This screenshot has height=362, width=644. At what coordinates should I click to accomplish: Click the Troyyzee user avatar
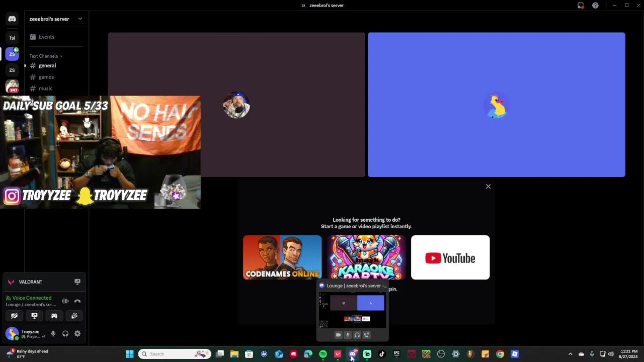pyautogui.click(x=12, y=333)
